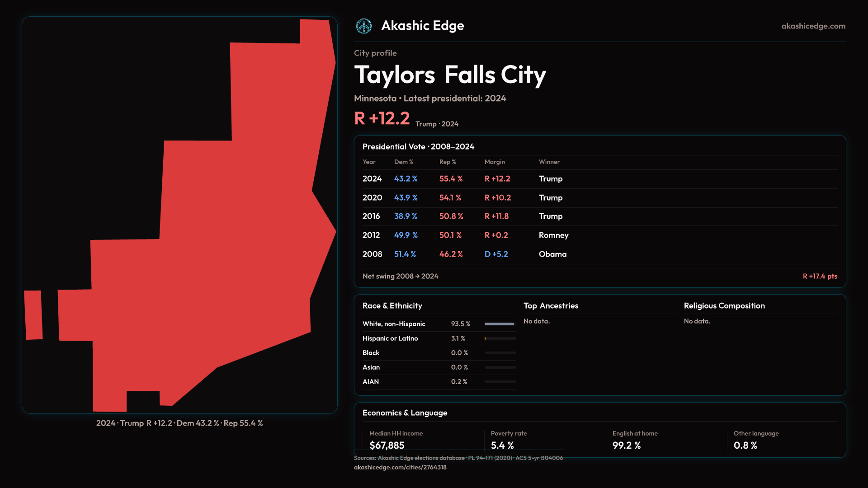Click the Taylors Falls City title

[450, 75]
